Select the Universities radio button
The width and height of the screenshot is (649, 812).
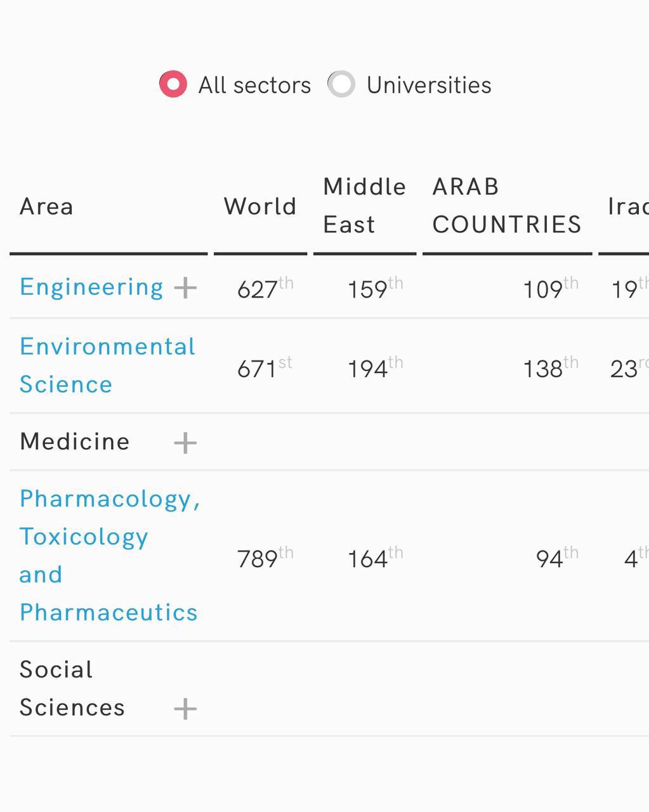pyautogui.click(x=341, y=84)
